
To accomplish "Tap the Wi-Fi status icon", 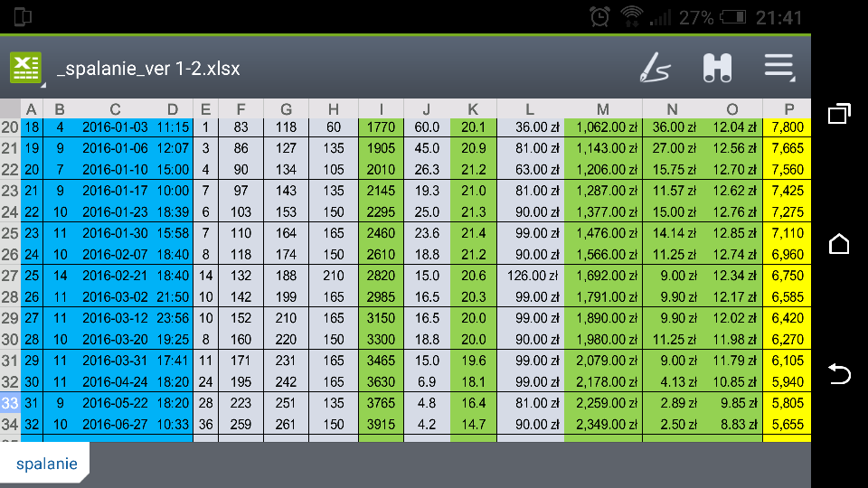I will click(x=631, y=17).
